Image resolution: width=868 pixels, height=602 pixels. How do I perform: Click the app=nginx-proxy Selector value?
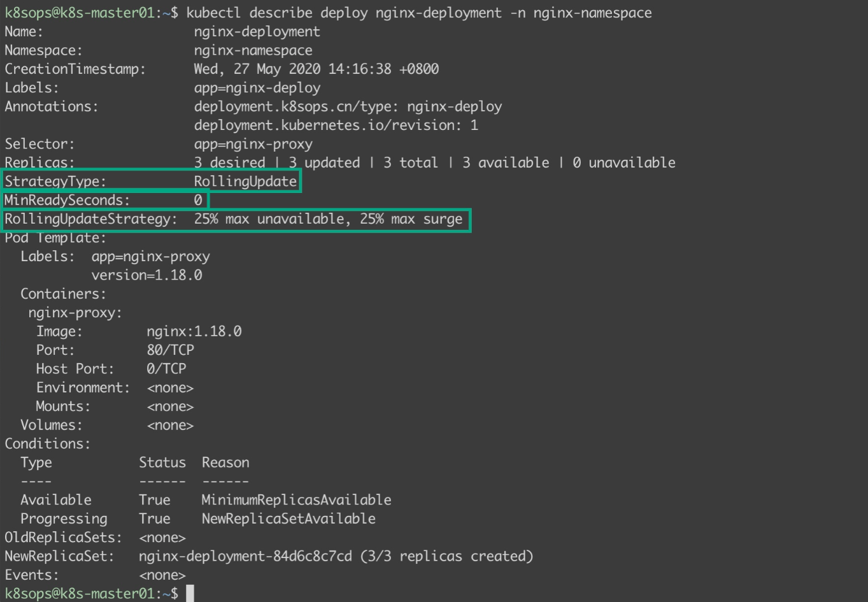click(x=253, y=144)
